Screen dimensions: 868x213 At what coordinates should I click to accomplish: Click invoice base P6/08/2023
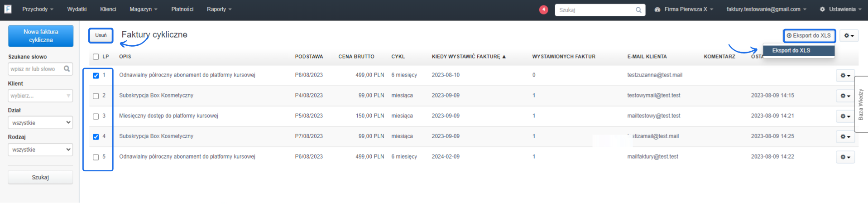(309, 157)
